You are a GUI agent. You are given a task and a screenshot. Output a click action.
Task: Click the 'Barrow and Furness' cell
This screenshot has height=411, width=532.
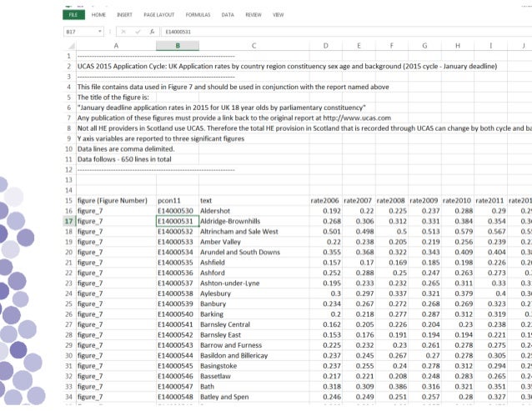[253, 345]
